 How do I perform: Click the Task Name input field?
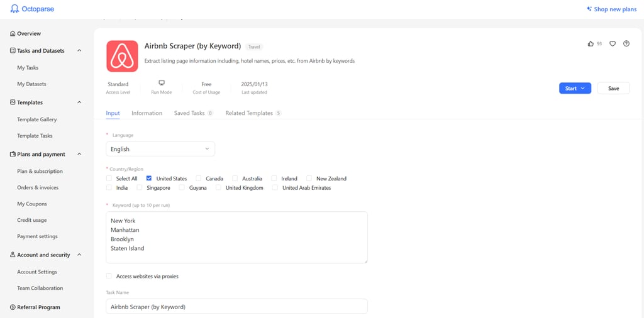point(236,306)
